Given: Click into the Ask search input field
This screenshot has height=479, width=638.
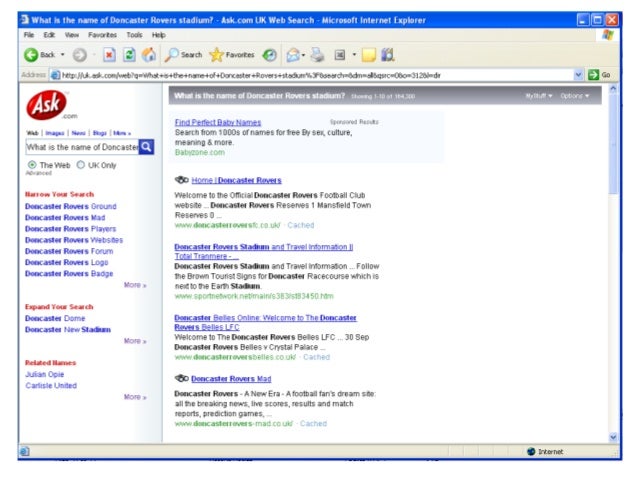Looking at the screenshot, I should pos(80,146).
